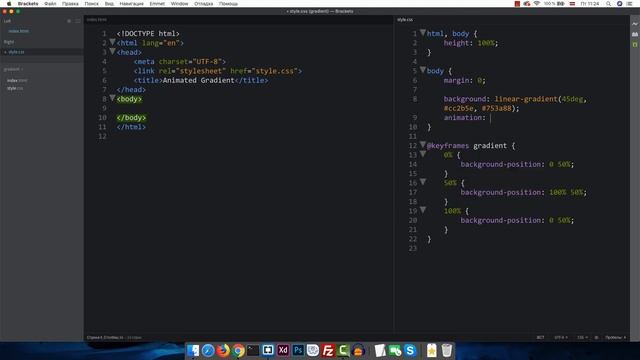Viewport: 640px width, 360px height.
Task: Fold the 100% keyframe block on line 19
Action: (x=423, y=210)
